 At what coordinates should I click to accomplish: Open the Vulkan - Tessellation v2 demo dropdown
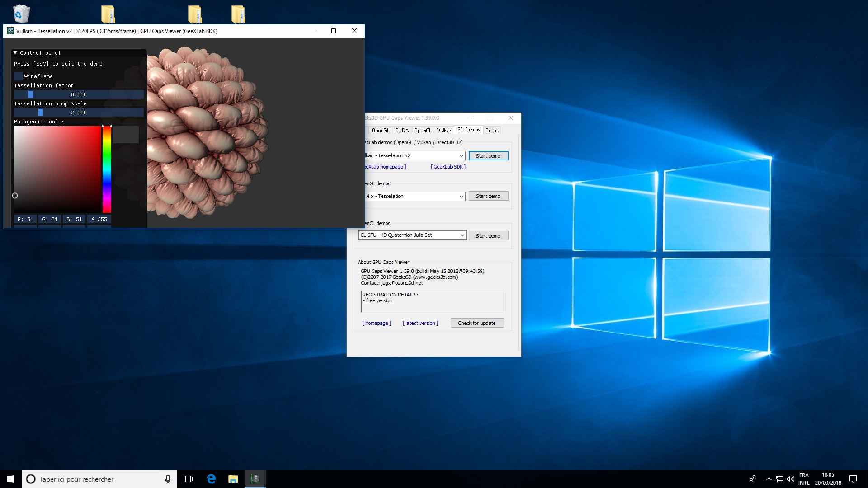tap(461, 156)
